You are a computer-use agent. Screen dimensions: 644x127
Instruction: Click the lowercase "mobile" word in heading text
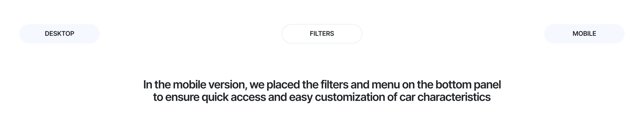point(190,85)
